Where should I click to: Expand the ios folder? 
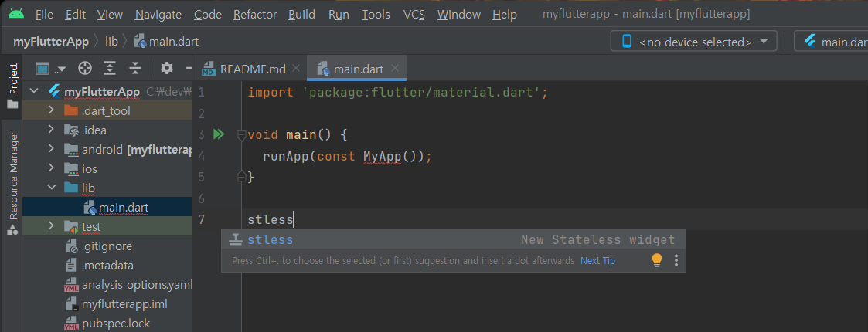tap(51, 168)
